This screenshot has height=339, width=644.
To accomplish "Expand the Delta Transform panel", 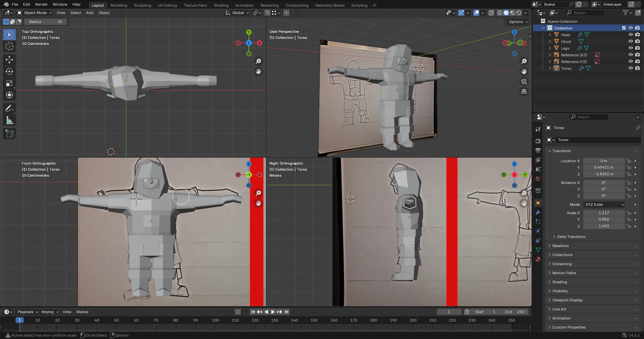I will point(571,237).
